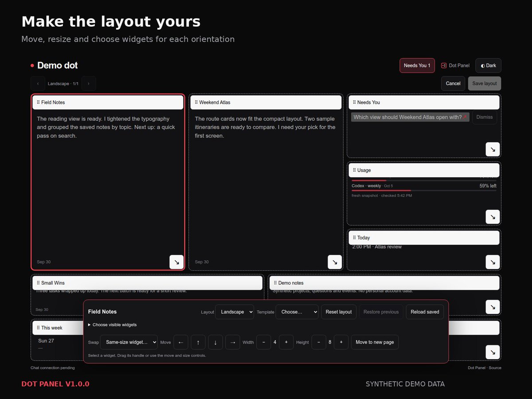Click the 'Landscape · 1/1' page indicator

[63, 83]
